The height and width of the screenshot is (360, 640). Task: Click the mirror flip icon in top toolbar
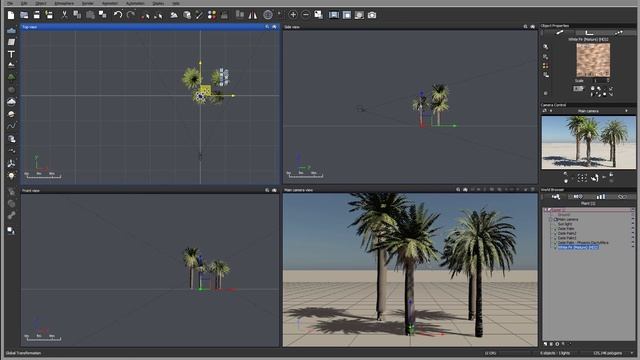[253, 15]
